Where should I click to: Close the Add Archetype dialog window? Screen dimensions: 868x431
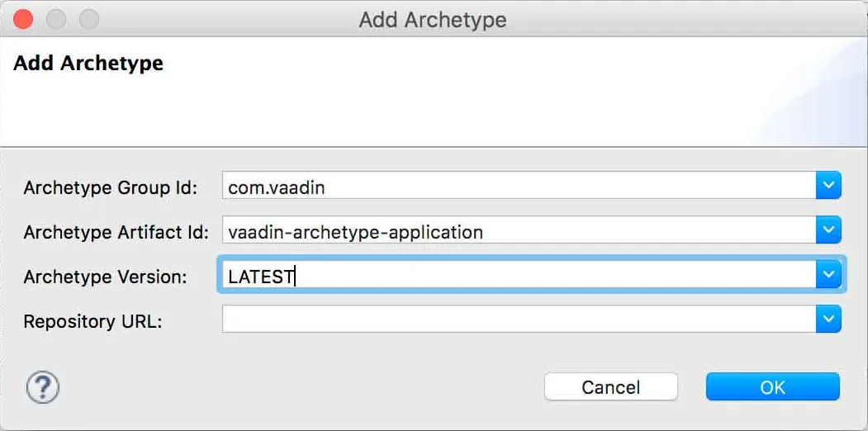[22, 19]
